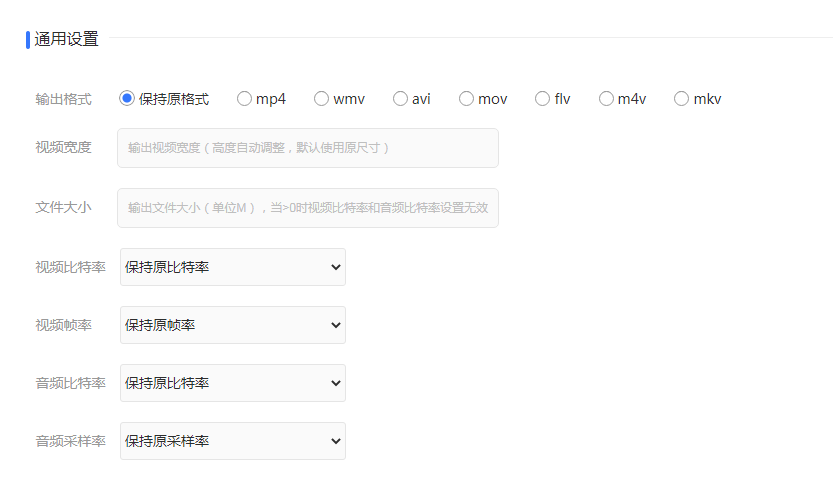Image resolution: width=833 pixels, height=483 pixels.
Task: Choose wmv as output format
Action: point(321,98)
